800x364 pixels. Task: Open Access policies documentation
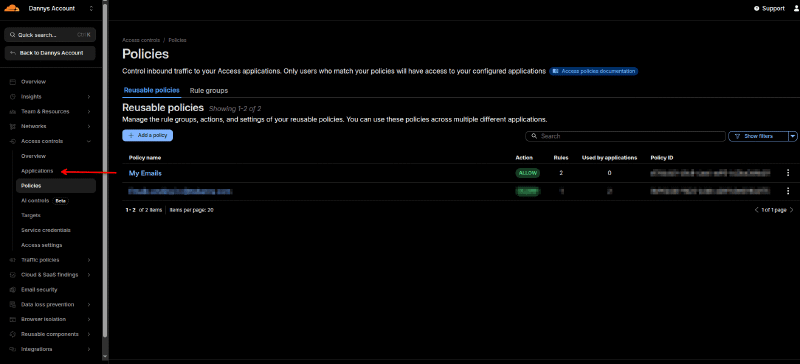[x=594, y=71]
